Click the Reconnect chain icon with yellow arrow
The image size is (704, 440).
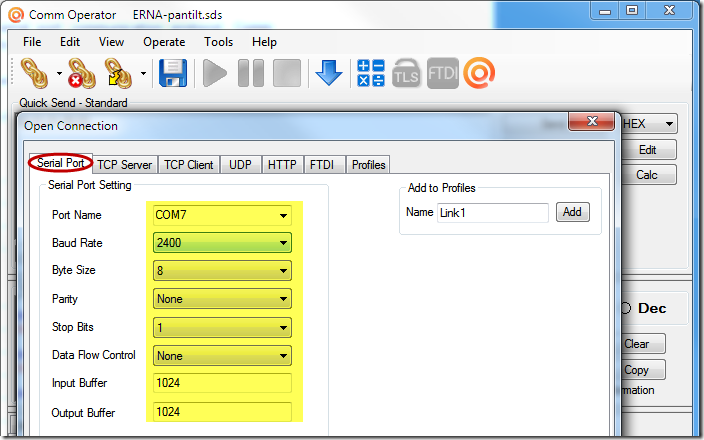coord(118,73)
